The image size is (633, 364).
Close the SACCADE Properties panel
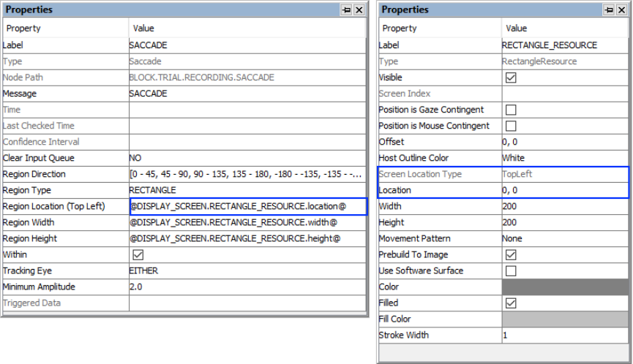[x=359, y=10]
